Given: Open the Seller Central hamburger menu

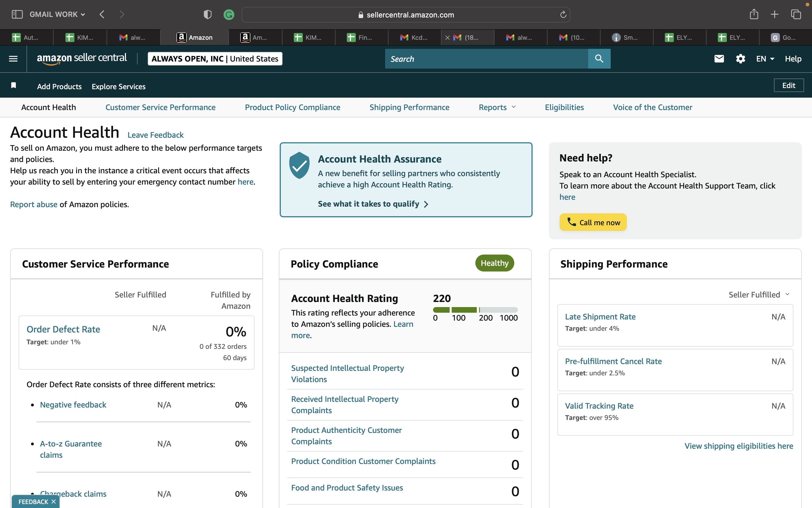Looking at the screenshot, I should pyautogui.click(x=13, y=59).
